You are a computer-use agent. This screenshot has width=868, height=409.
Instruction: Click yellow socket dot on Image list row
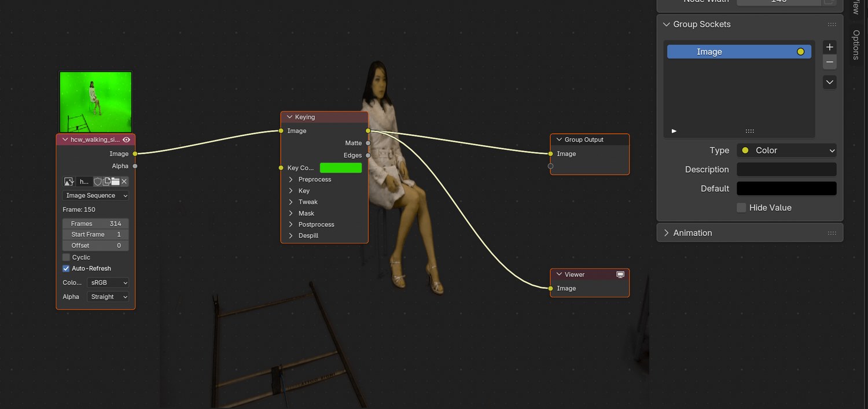click(x=800, y=51)
